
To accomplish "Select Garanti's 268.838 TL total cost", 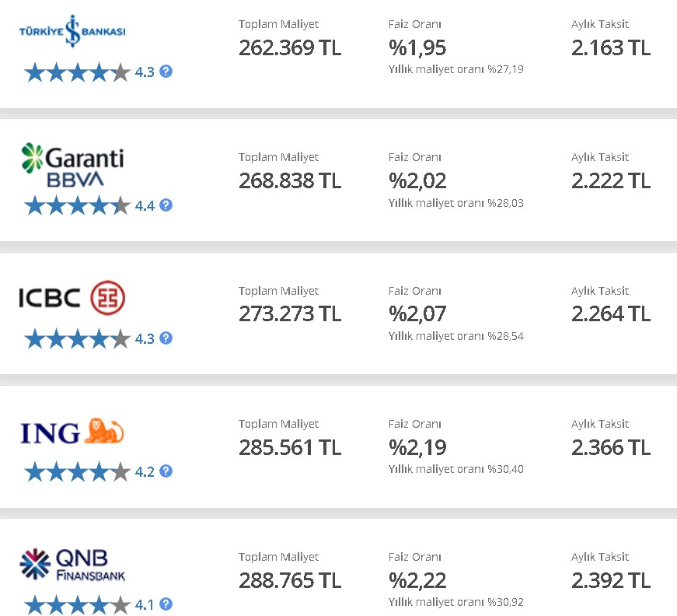I will coord(290,180).
